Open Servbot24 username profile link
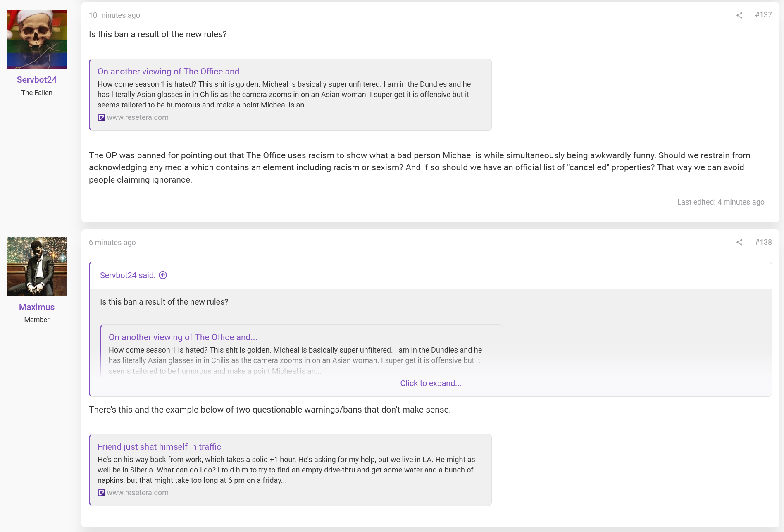784x532 pixels. coord(37,80)
